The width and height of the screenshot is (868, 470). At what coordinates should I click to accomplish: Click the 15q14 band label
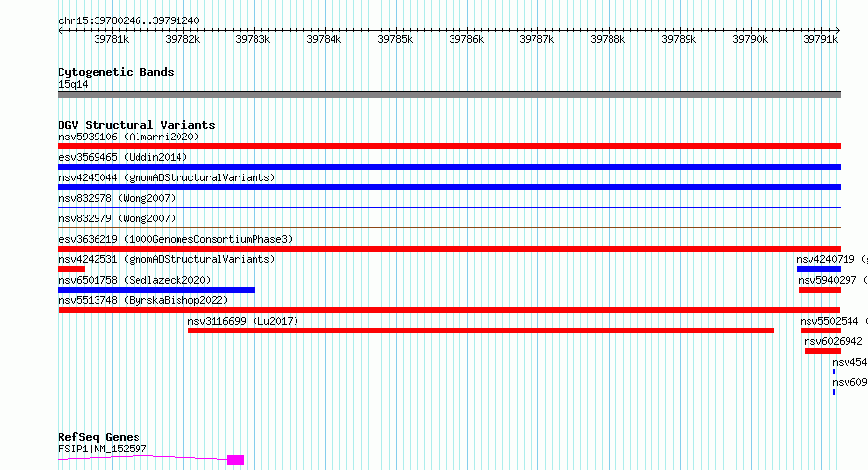point(73,84)
